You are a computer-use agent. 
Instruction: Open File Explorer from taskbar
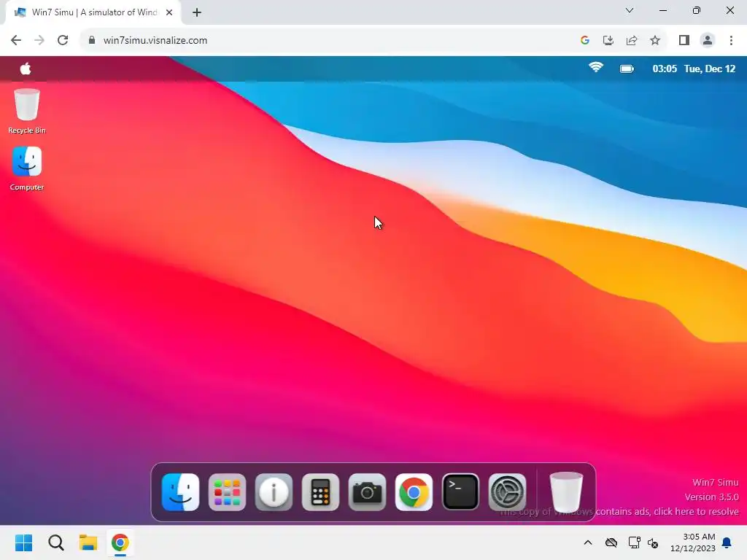tap(88, 542)
